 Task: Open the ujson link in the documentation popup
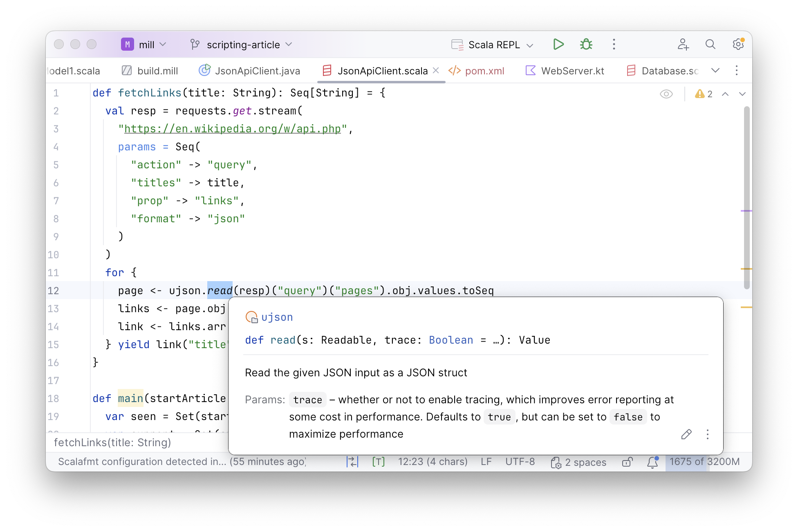coord(277,317)
